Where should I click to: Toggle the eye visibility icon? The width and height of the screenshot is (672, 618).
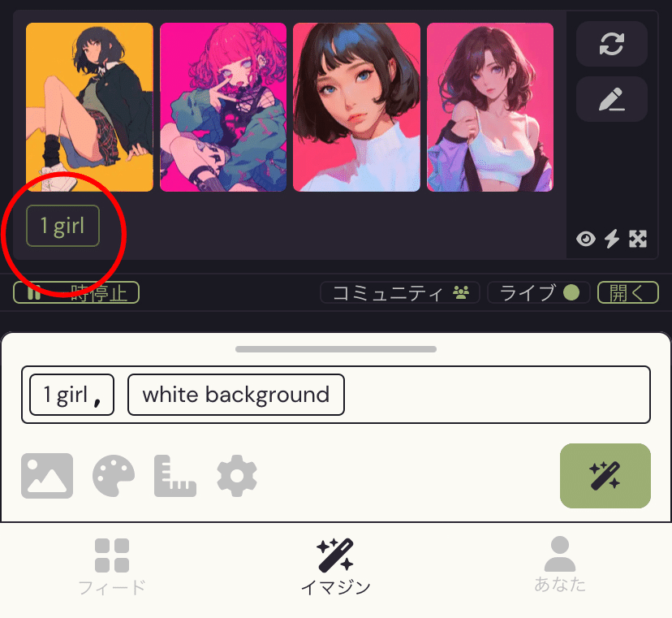coord(586,239)
